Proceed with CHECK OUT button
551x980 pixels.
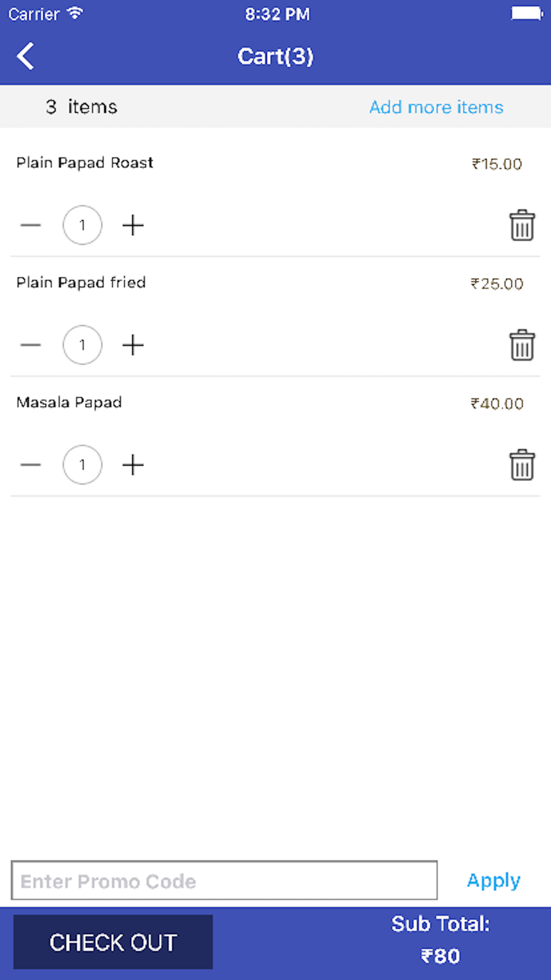(113, 942)
